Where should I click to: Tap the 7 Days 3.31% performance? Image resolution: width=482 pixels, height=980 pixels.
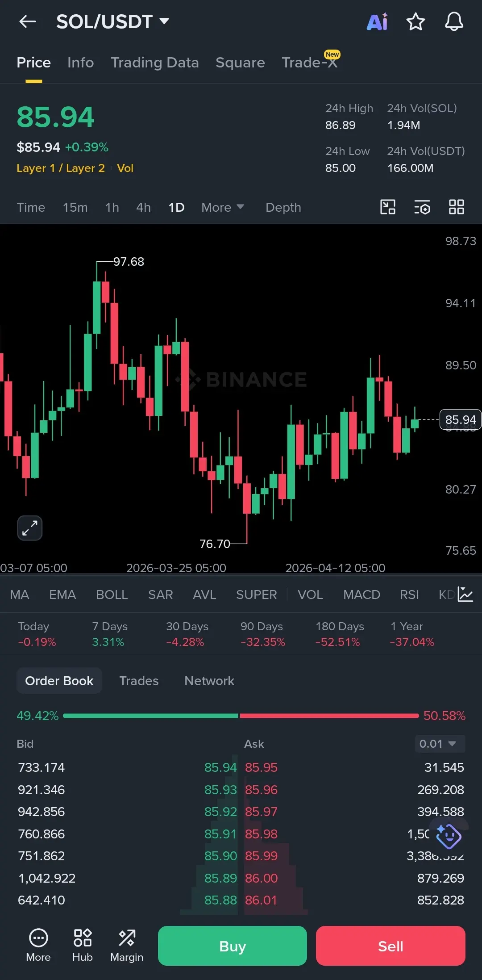(x=110, y=634)
